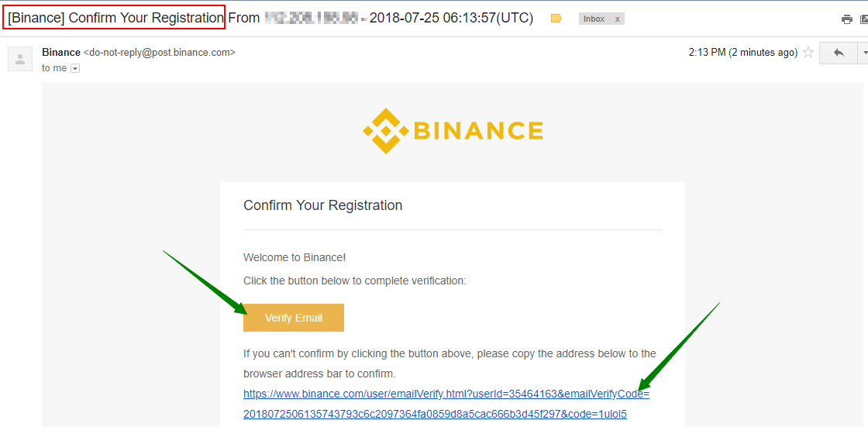The image size is (868, 427).
Task: Click the link's second line with code=1ulol5
Action: [435, 414]
